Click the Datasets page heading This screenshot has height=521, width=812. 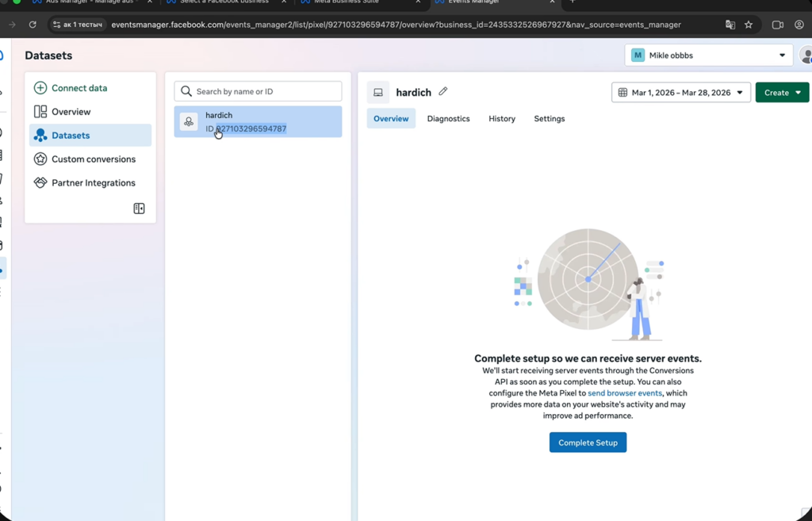click(48, 56)
